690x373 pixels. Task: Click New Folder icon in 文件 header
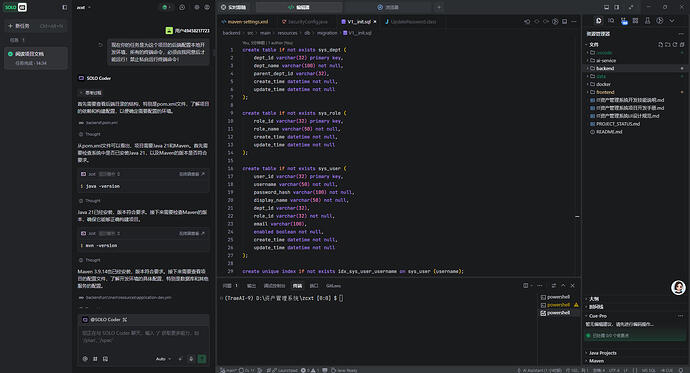[x=668, y=44]
